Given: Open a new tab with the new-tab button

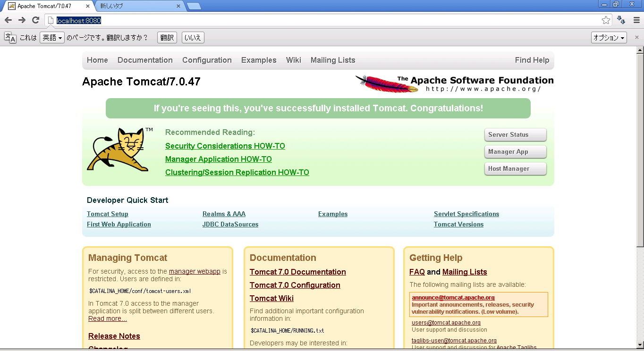Looking at the screenshot, I should coord(194,7).
